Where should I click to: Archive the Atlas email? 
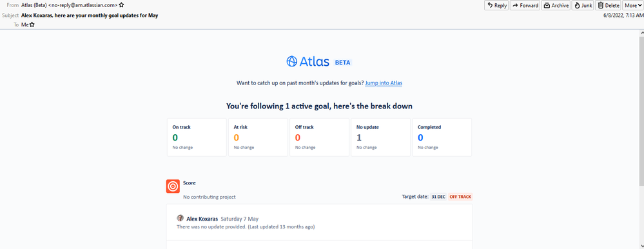point(556,5)
